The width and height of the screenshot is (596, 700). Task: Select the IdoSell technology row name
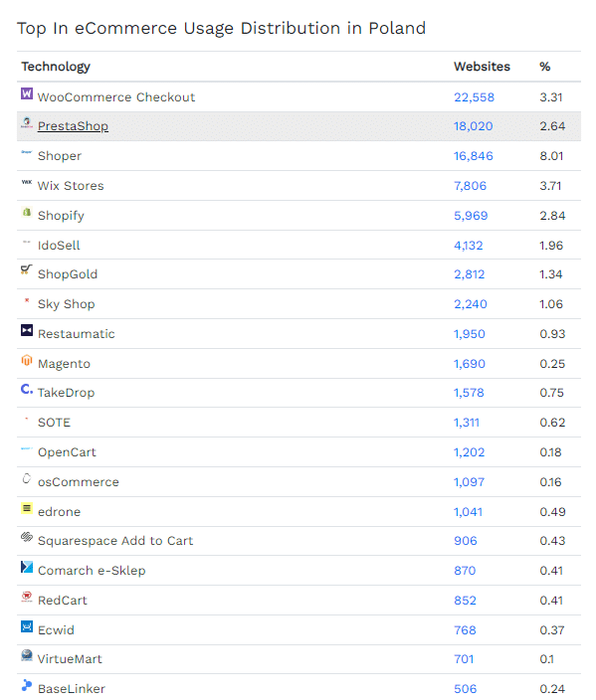(59, 246)
